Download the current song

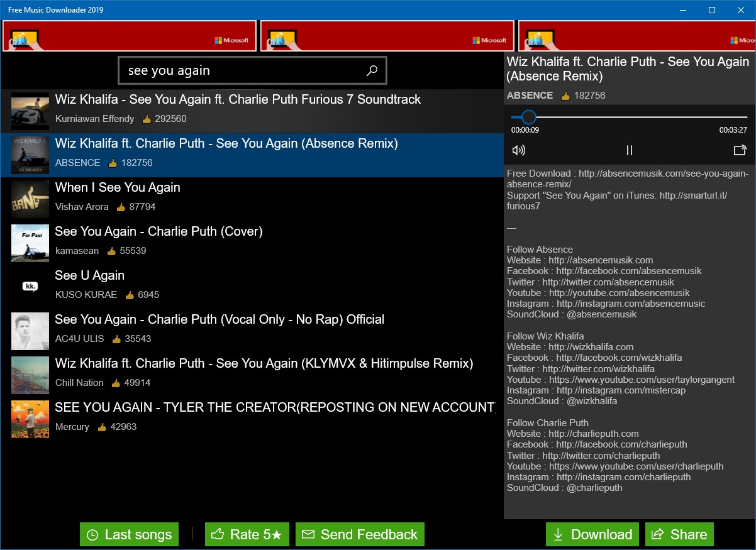point(592,534)
